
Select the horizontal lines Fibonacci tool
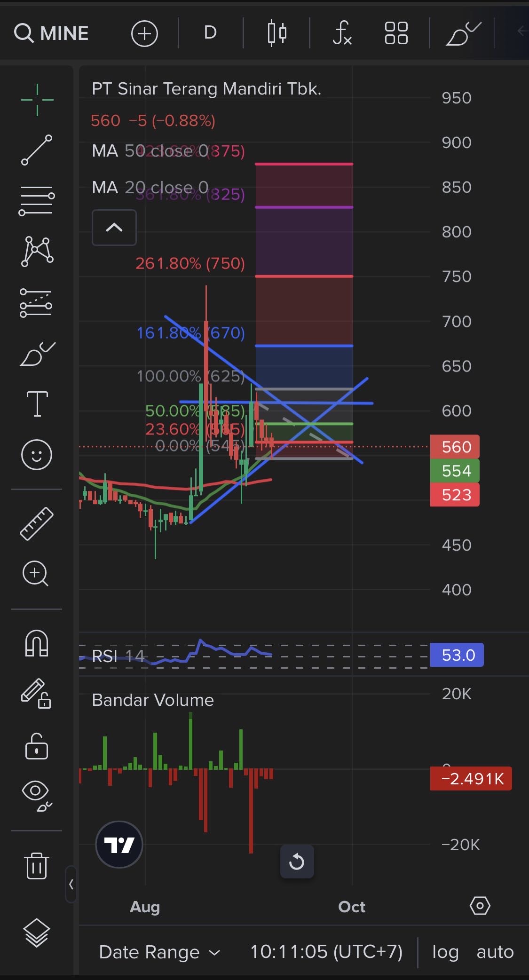click(x=37, y=201)
